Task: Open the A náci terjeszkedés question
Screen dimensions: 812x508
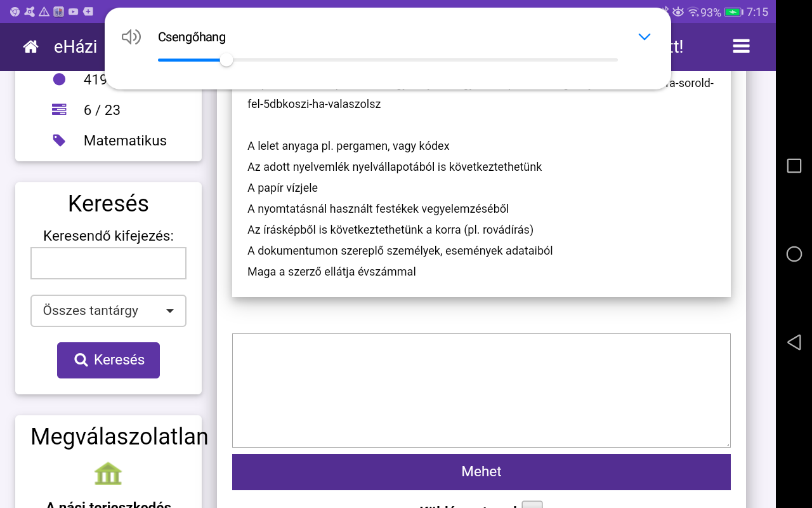Action: [x=108, y=504]
